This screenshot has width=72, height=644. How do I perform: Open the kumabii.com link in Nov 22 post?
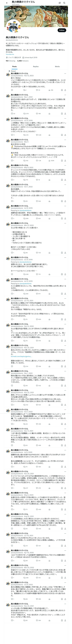pyautogui.click(x=22, y=356)
